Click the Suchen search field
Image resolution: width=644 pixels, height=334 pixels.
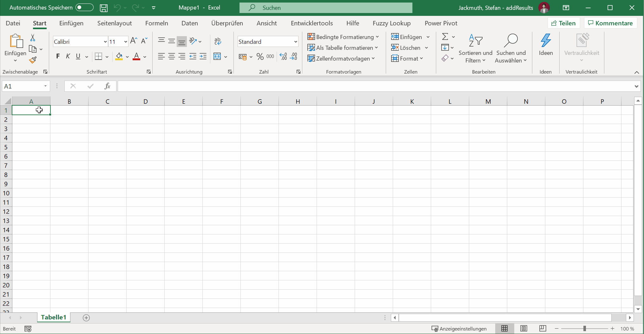[x=326, y=8]
